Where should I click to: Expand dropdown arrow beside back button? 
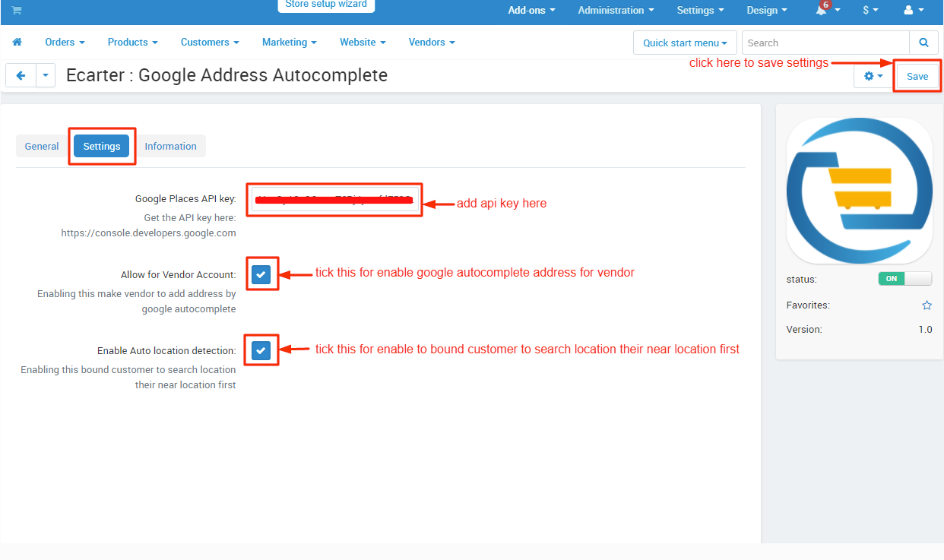[46, 76]
